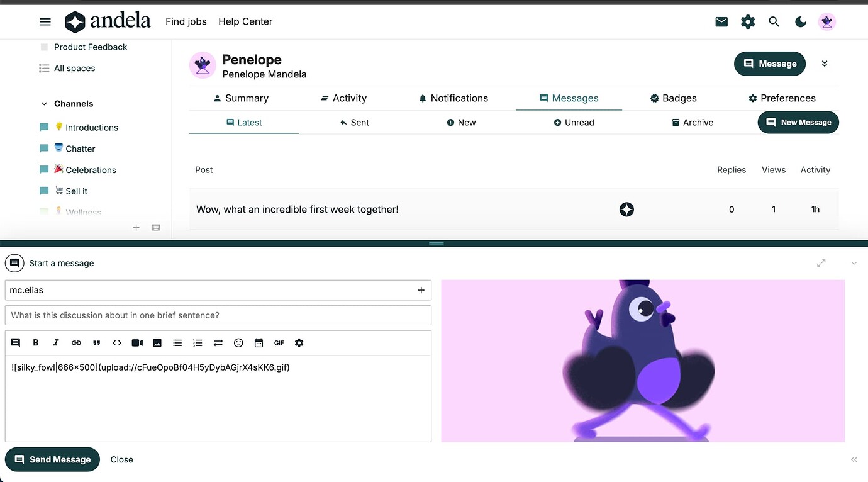Open the Start a message composer actions icon
Image resolution: width=868 pixels, height=482 pixels.
(x=15, y=263)
